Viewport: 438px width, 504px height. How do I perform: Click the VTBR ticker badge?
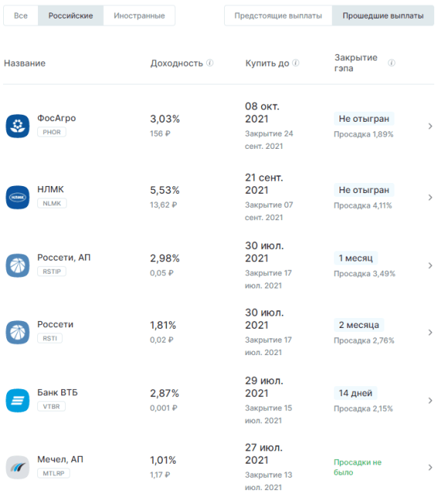click(51, 406)
